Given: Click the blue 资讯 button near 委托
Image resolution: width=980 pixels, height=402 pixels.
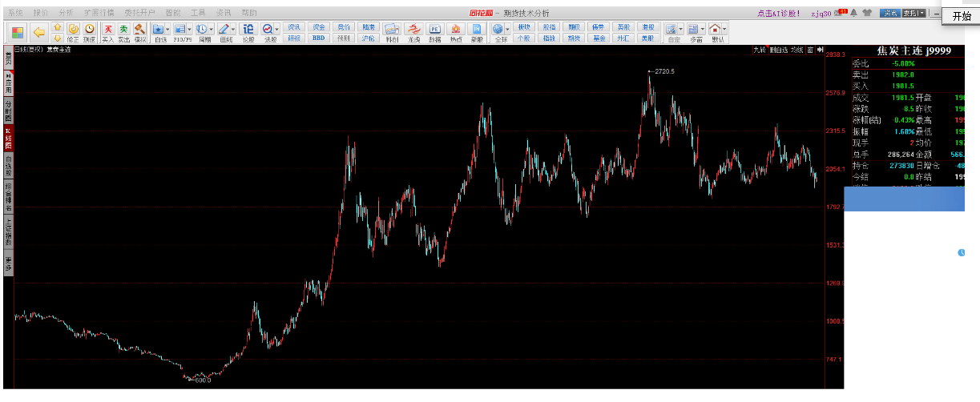Looking at the screenshot, I should (x=889, y=13).
